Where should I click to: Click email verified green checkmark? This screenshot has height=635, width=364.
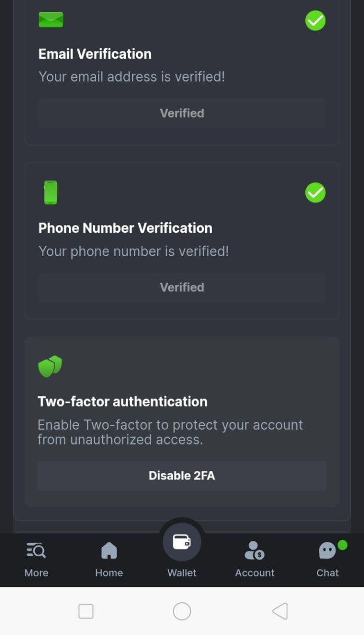[x=315, y=21]
